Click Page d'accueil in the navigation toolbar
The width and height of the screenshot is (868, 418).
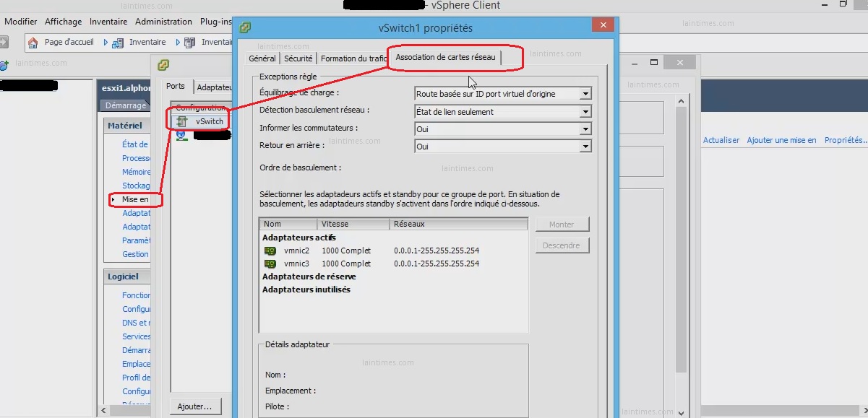69,43
